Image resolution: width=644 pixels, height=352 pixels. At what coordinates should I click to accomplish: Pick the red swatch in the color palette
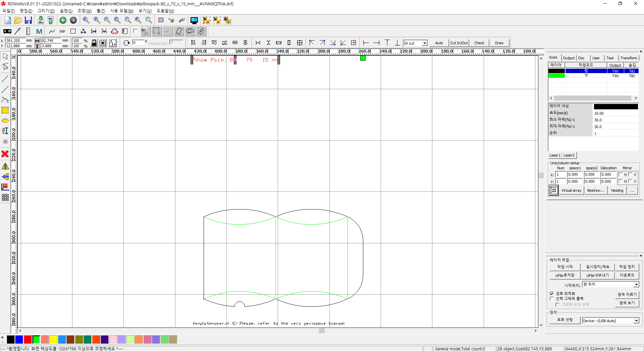point(28,340)
